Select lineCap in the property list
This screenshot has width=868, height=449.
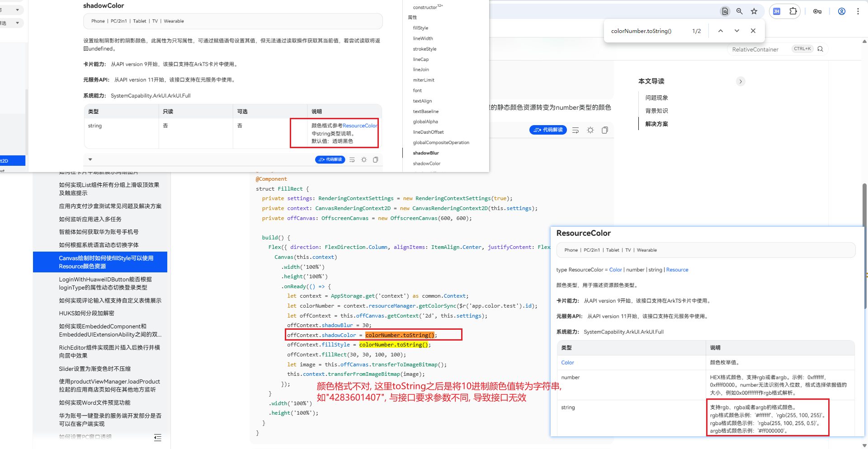point(421,59)
